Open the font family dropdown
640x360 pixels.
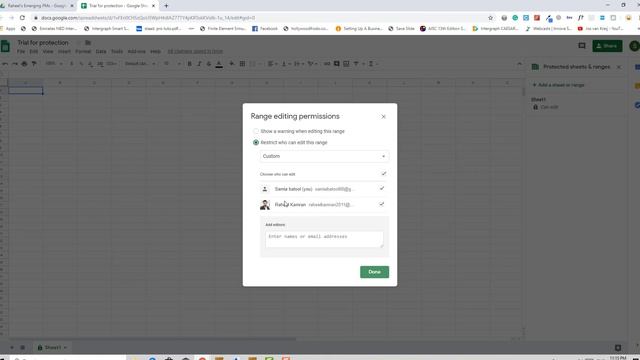140,64
